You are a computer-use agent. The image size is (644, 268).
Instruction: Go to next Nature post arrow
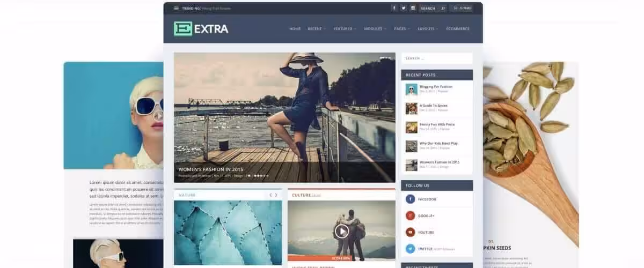coord(276,195)
